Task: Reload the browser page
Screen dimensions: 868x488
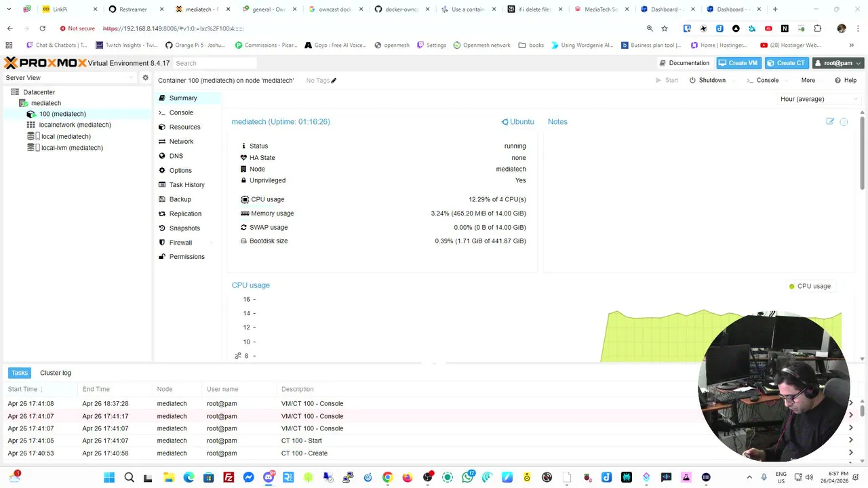Action: [42, 28]
